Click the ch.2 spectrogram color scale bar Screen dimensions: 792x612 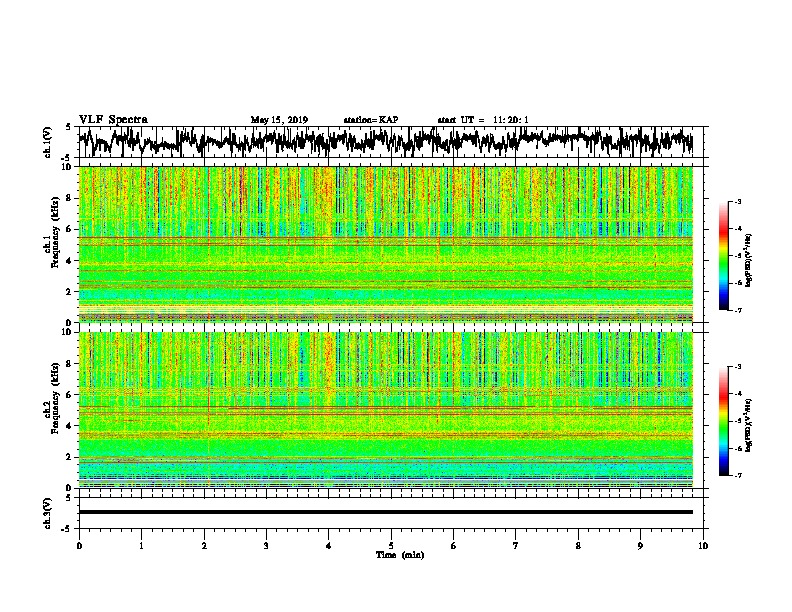[723, 421]
